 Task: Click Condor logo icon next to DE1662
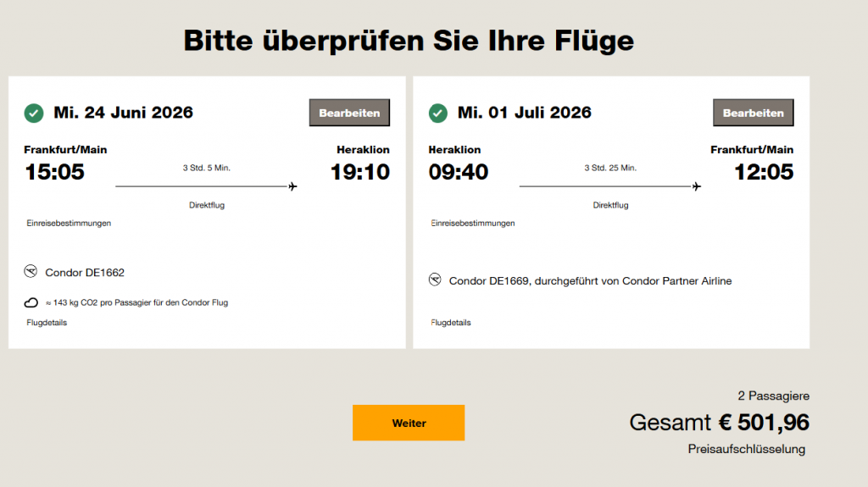[x=31, y=272]
